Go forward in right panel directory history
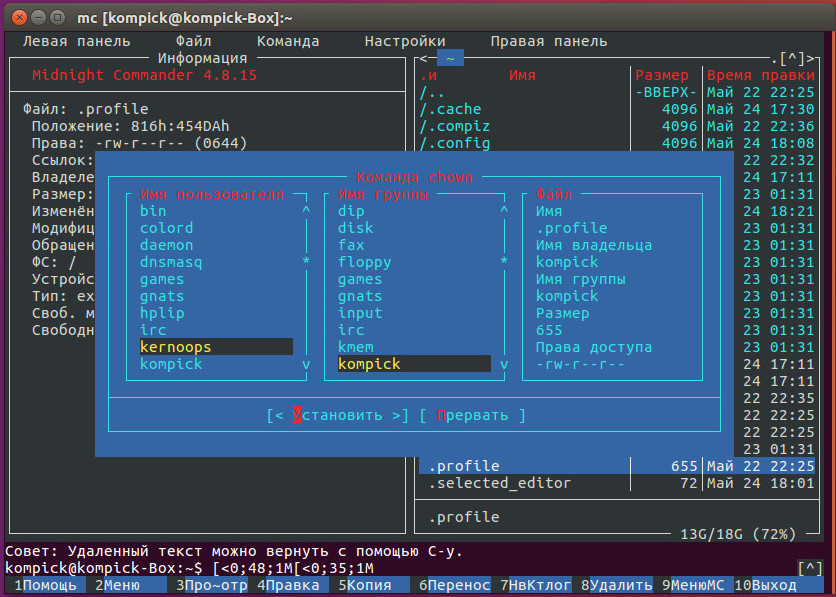This screenshot has width=836, height=597. [810, 58]
